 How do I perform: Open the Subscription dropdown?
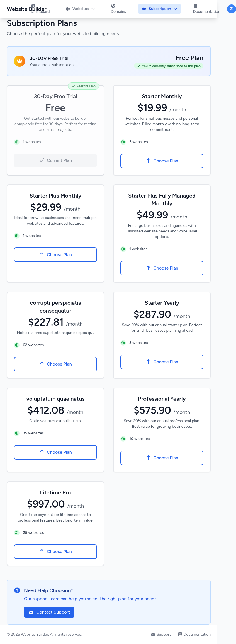pos(159,9)
